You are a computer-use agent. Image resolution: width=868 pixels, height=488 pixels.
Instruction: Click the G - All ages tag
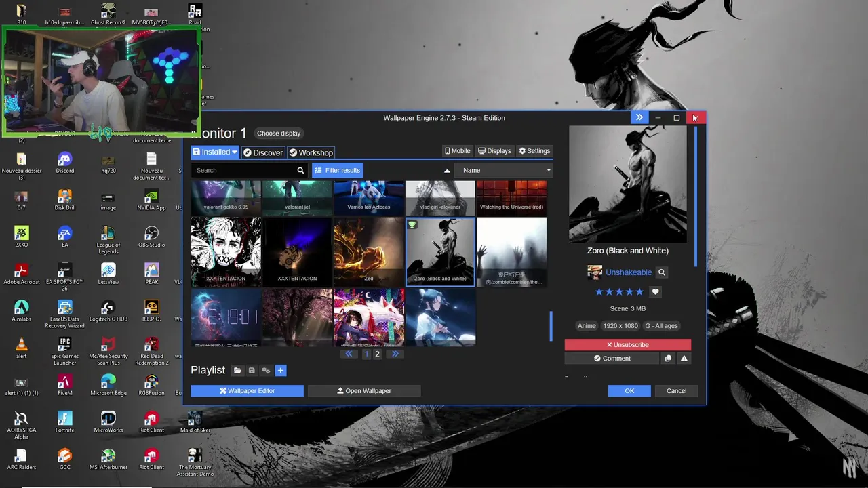coord(661,326)
